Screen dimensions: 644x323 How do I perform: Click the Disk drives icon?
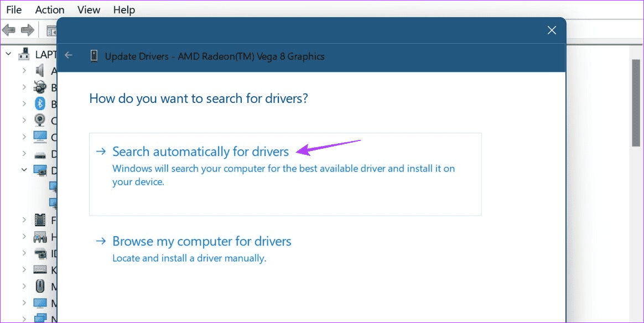tap(40, 155)
